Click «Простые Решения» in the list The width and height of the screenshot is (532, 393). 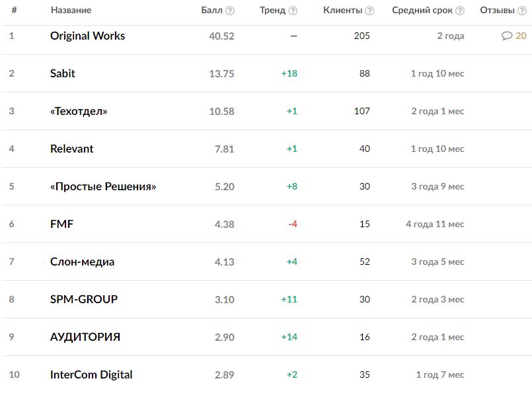103,186
